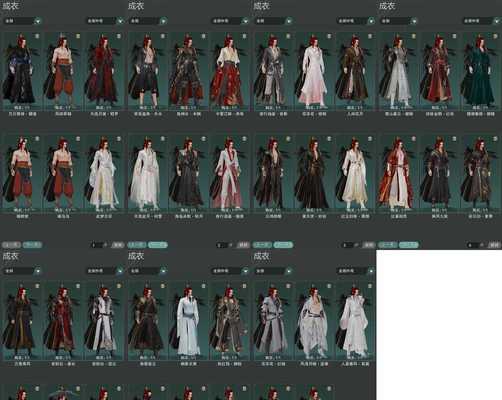The image size is (502, 400).
Task: Choose the white robe with wide flowing sleeves in the bottom row
Action: (x=355, y=321)
